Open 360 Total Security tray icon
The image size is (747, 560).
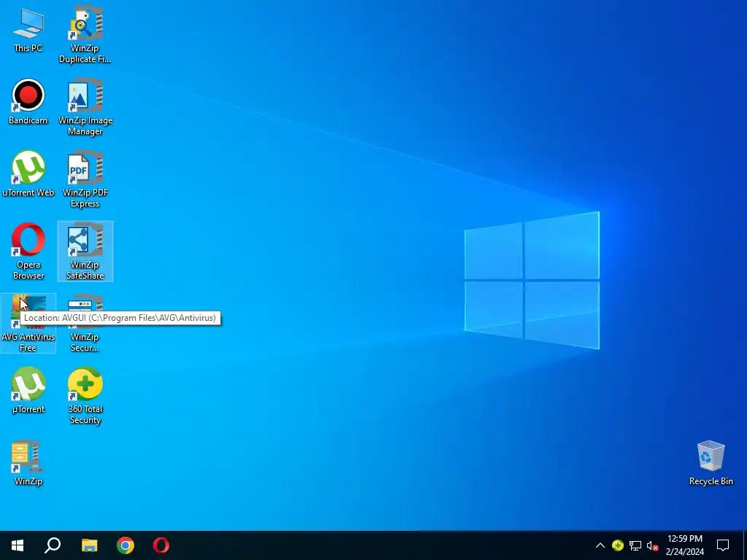pos(618,545)
